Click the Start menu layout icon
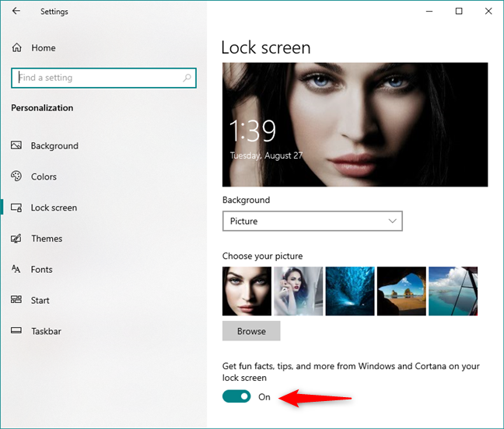The width and height of the screenshot is (504, 429). point(16,300)
